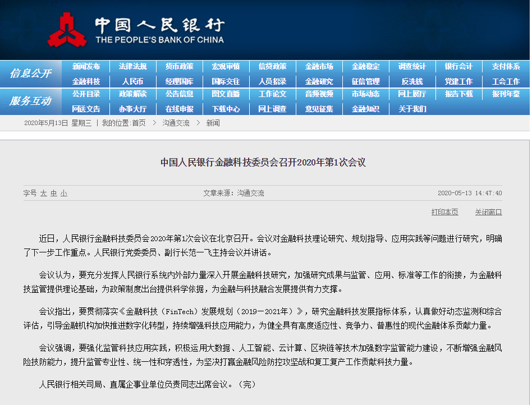Click the paragraph beginning 会议强调
The height and width of the screenshot is (405, 532).
[263, 355]
